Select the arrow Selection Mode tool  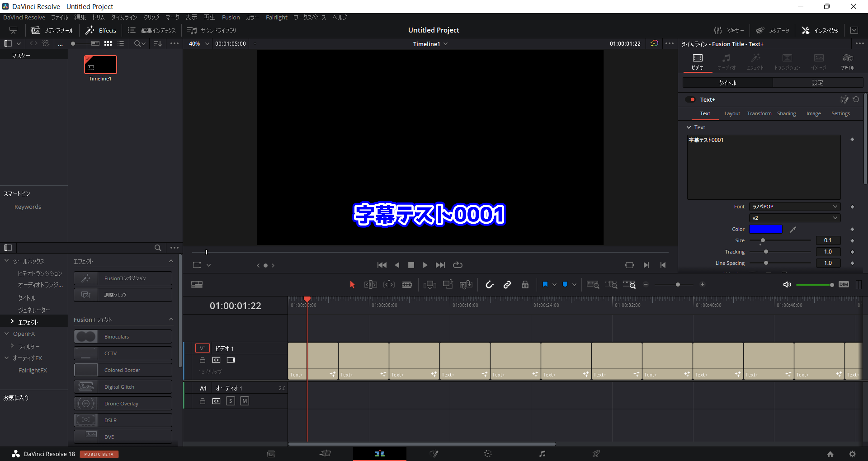click(x=352, y=285)
